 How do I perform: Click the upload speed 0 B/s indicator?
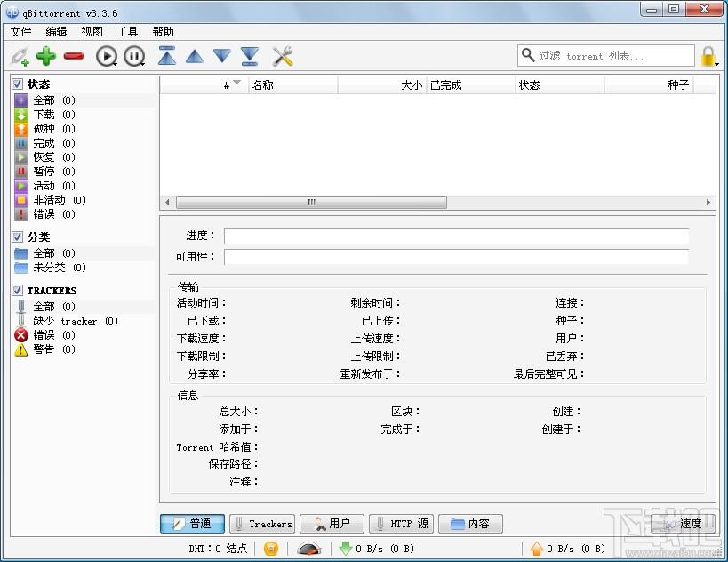tap(568, 549)
